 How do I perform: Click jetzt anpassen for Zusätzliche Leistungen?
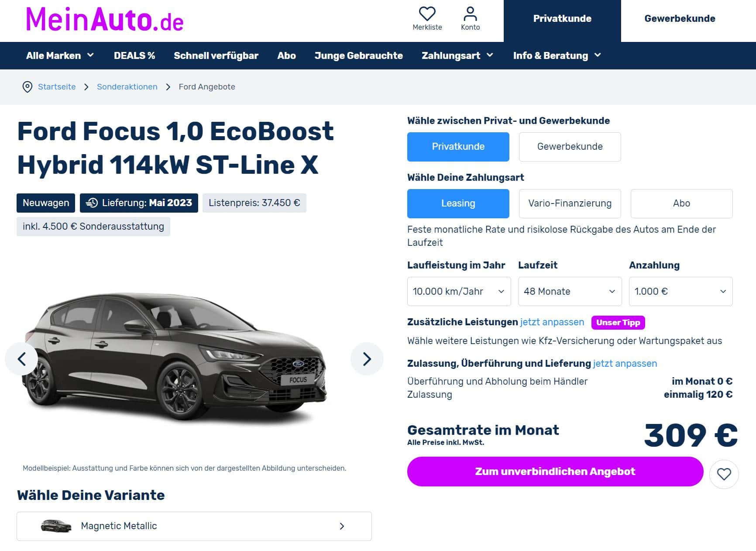coord(552,322)
